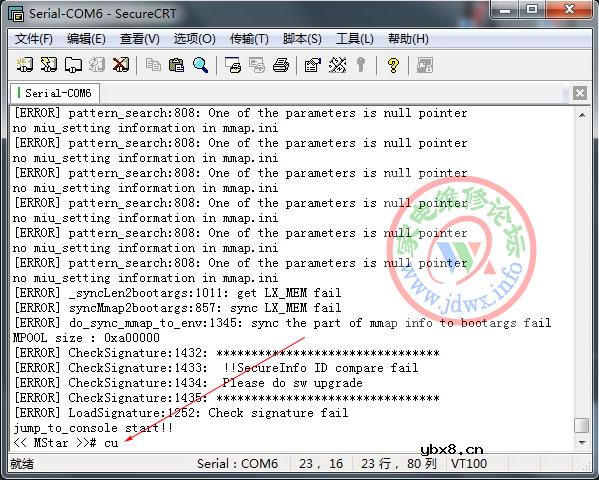Click the 'jump_to_console start!!' line
This screenshot has height=480, width=599.
point(93,428)
